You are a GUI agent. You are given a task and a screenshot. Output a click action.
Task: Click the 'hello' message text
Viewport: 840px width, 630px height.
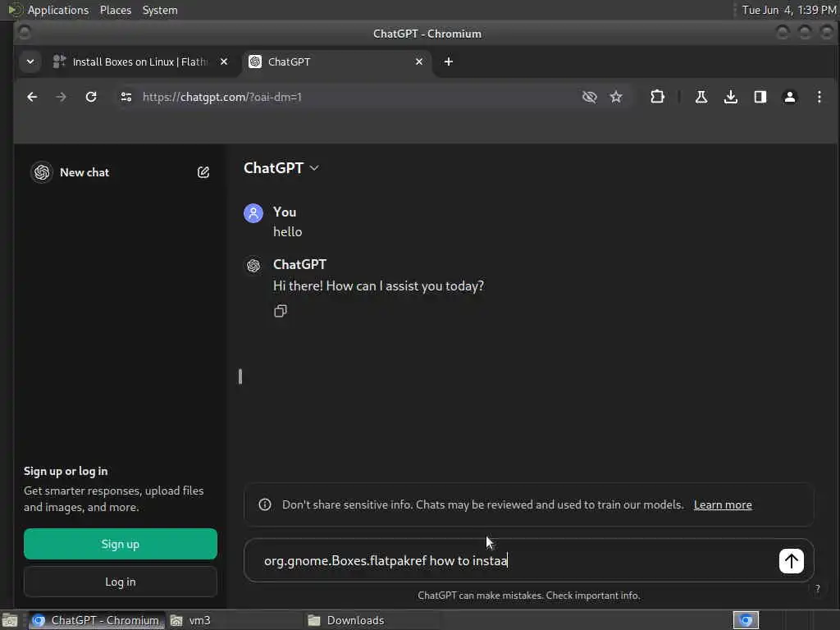[x=288, y=232]
